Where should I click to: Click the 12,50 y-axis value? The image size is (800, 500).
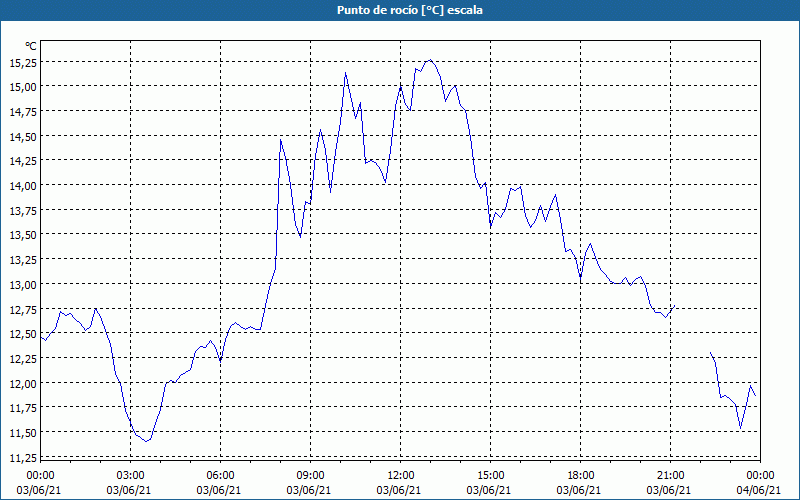[x=23, y=334]
